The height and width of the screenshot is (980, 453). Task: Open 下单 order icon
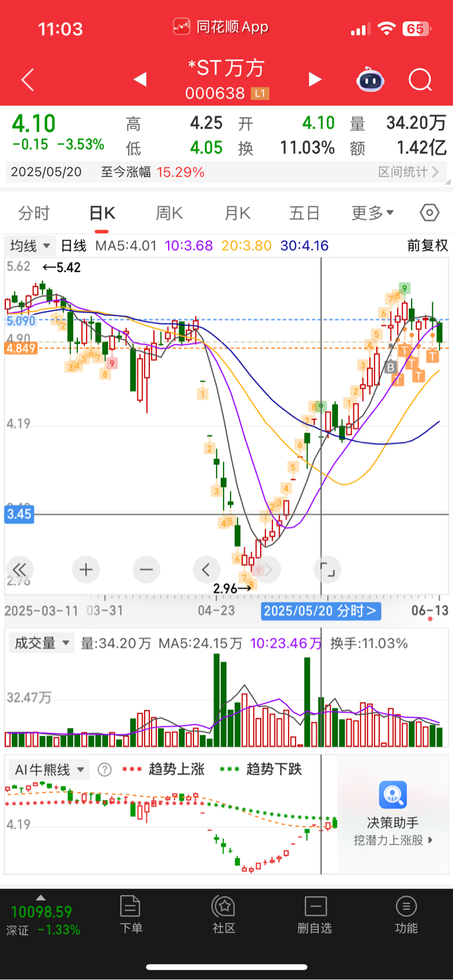click(130, 906)
